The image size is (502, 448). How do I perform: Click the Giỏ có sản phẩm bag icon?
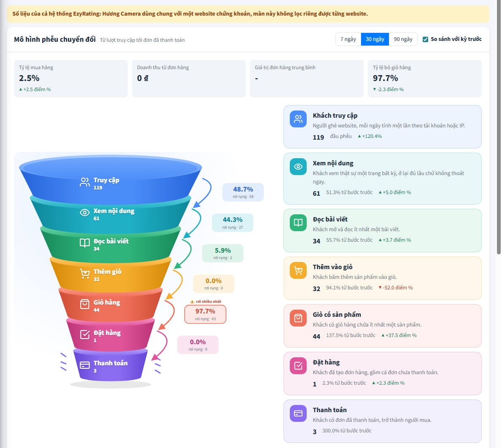pyautogui.click(x=298, y=318)
